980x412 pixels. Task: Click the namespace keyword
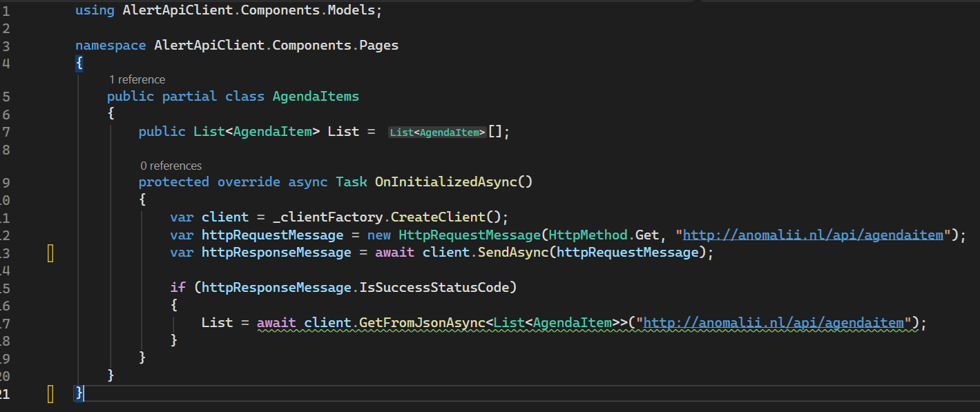(x=111, y=46)
